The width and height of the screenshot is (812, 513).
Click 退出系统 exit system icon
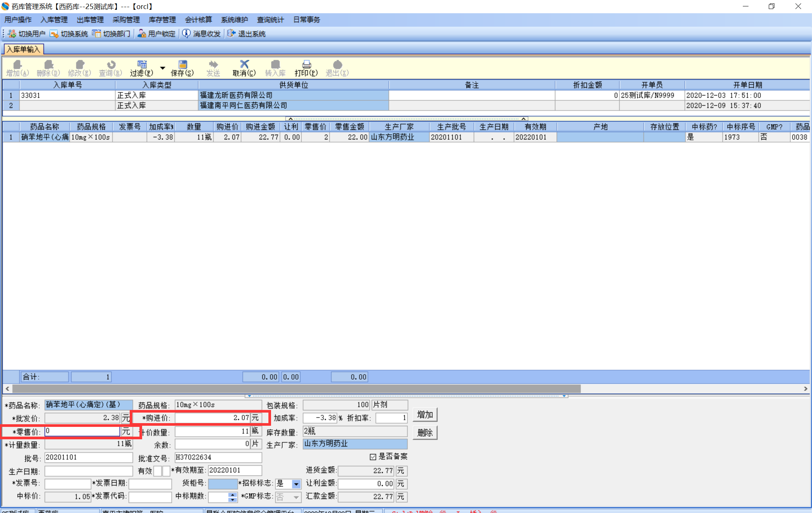tap(231, 34)
